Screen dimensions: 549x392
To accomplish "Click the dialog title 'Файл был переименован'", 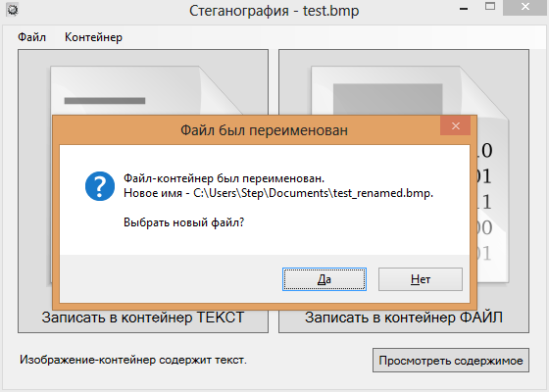I will click(x=265, y=130).
